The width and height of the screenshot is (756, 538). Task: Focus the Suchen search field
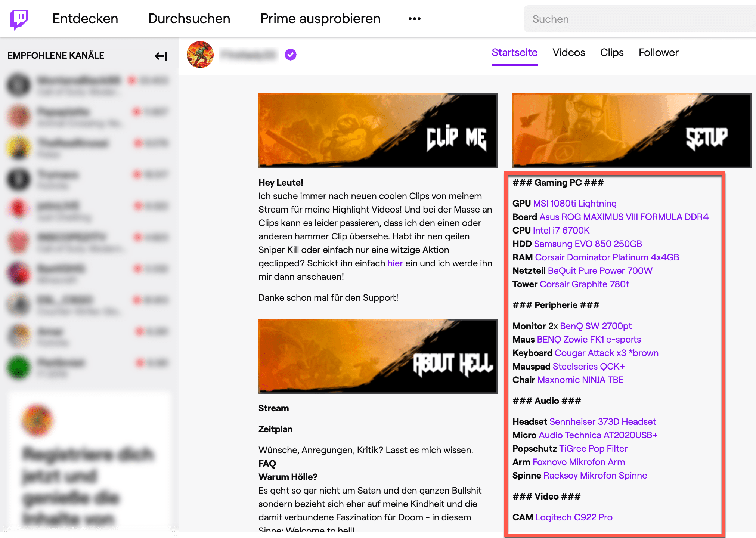[640, 19]
